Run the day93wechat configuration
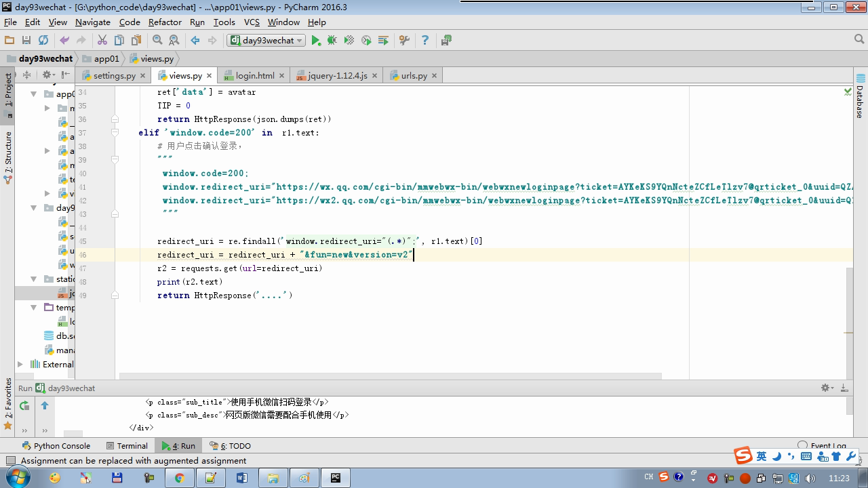Image resolution: width=868 pixels, height=488 pixels. click(315, 41)
